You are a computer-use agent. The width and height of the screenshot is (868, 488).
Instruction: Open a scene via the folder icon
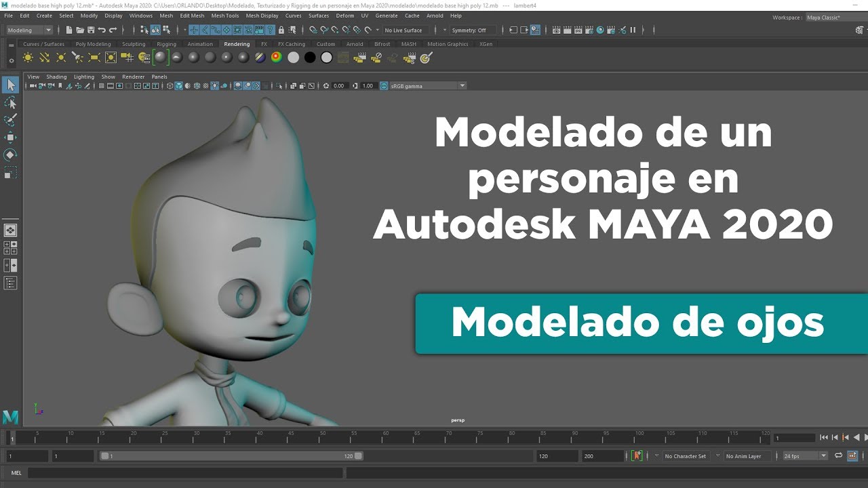(80, 30)
